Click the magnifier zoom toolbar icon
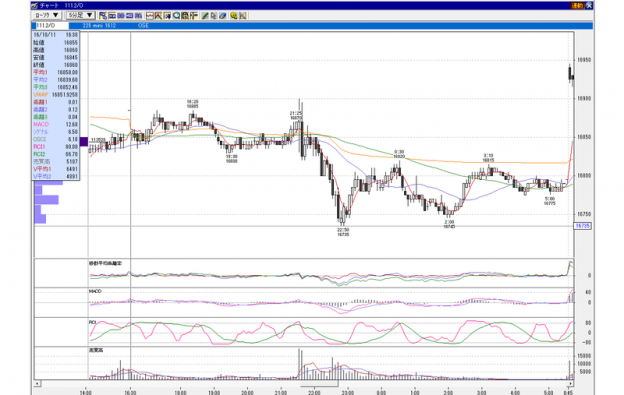 click(x=176, y=16)
